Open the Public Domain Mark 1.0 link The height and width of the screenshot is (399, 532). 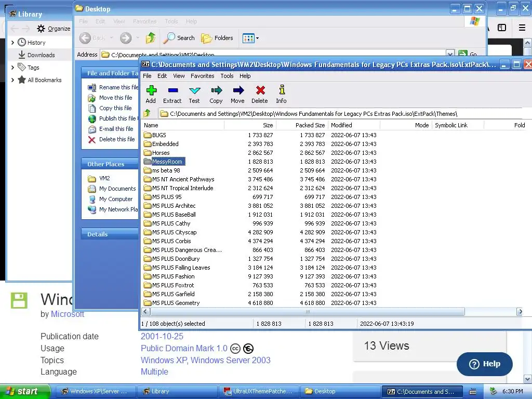click(184, 349)
